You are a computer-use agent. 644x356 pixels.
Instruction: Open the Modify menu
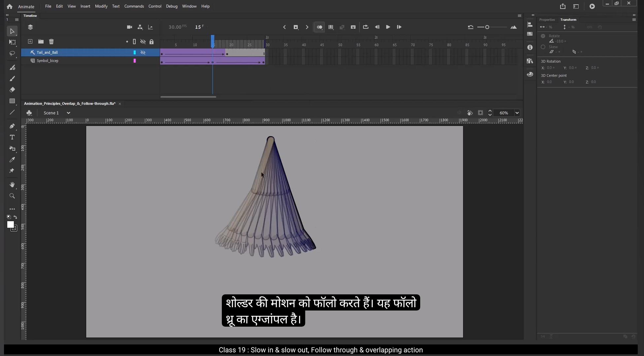(101, 6)
